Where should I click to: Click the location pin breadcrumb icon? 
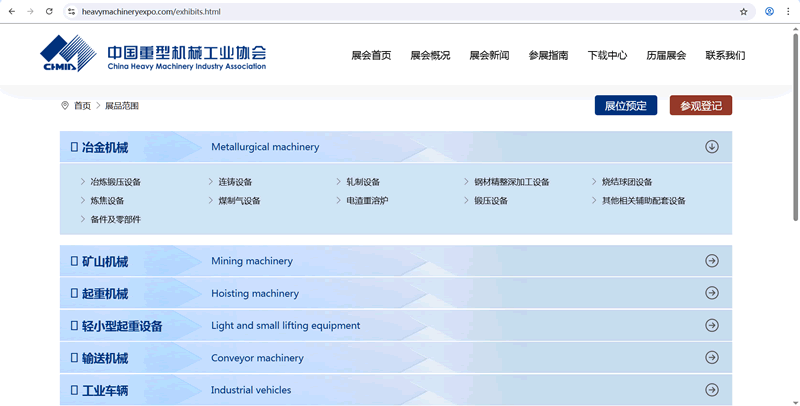(x=65, y=106)
